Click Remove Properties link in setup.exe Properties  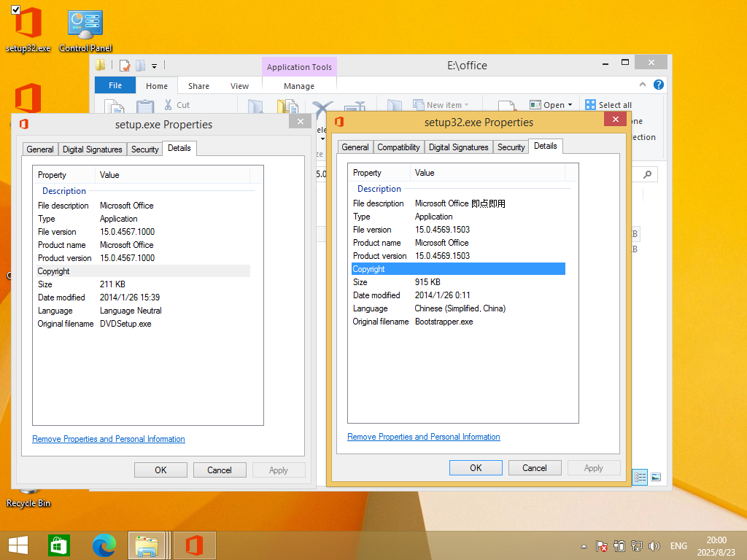click(x=109, y=439)
